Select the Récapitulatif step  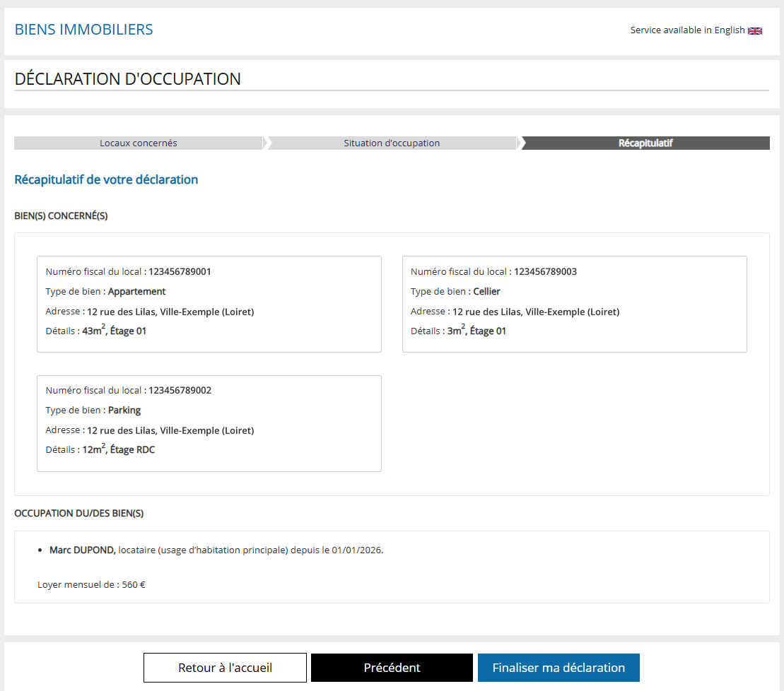[x=645, y=143]
